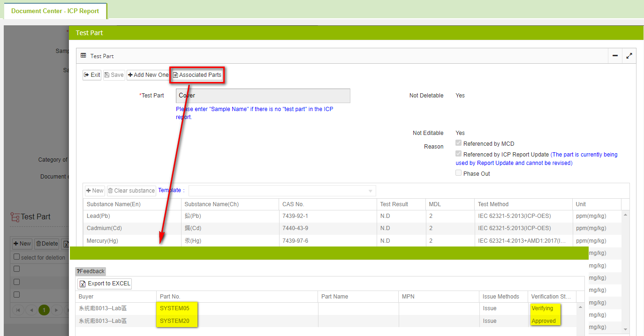Screen dimensions: 644x336
Task: Open Associated Parts list
Action: [197, 75]
